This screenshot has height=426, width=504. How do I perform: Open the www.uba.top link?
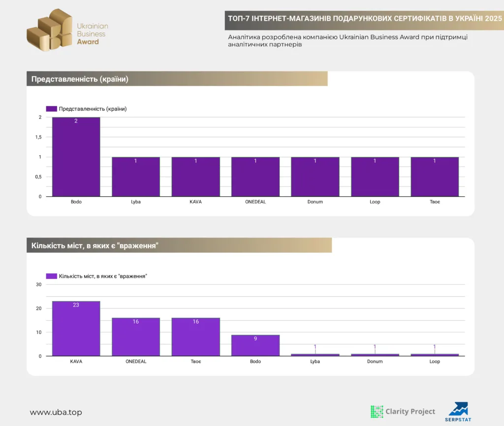(x=56, y=412)
